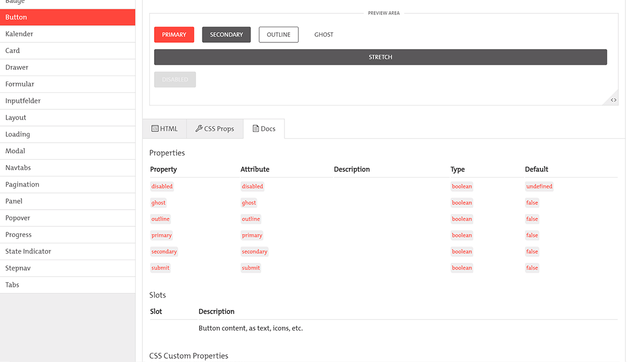644x362 pixels.
Task: Switch to the HTML tab
Action: click(x=165, y=128)
